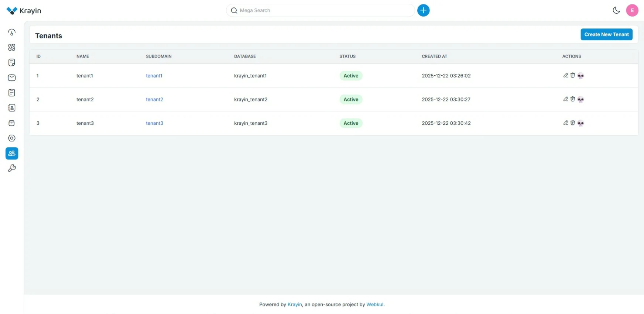Click the blue plus quick-create button
Image resolution: width=644 pixels, height=314 pixels.
[423, 10]
